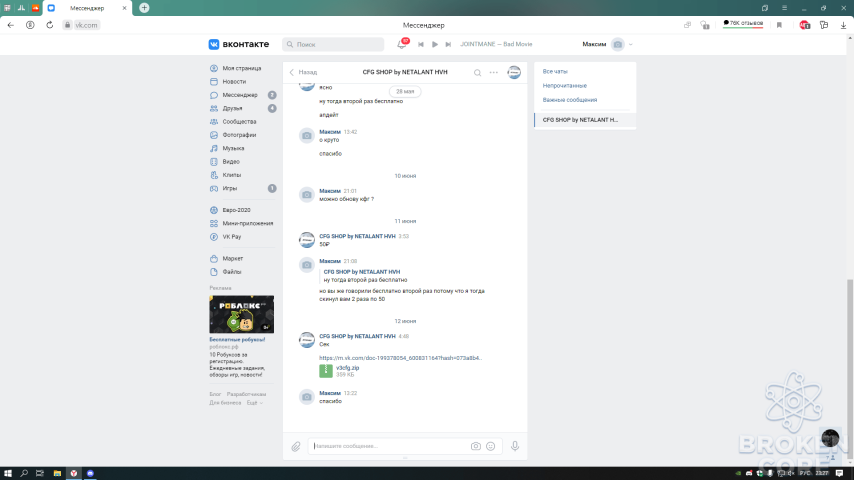
Task: Open Друзья in sidebar
Action: [x=232, y=108]
